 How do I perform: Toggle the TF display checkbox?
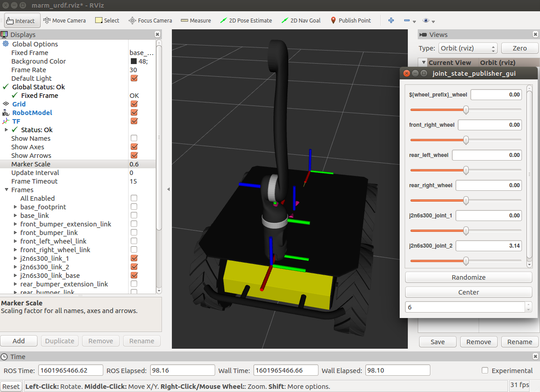134,121
